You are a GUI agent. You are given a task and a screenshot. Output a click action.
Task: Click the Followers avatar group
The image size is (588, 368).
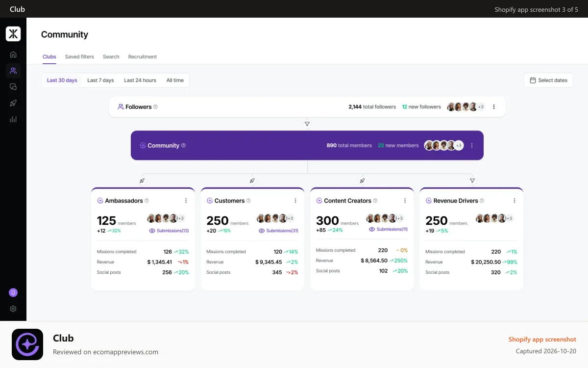point(466,106)
